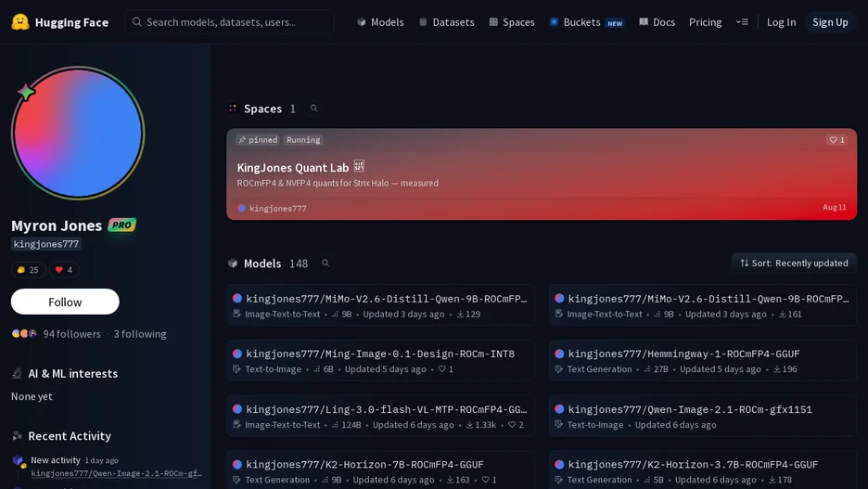Click the follower avatars group
Image resolution: width=868 pixels, height=489 pixels.
[x=24, y=333]
